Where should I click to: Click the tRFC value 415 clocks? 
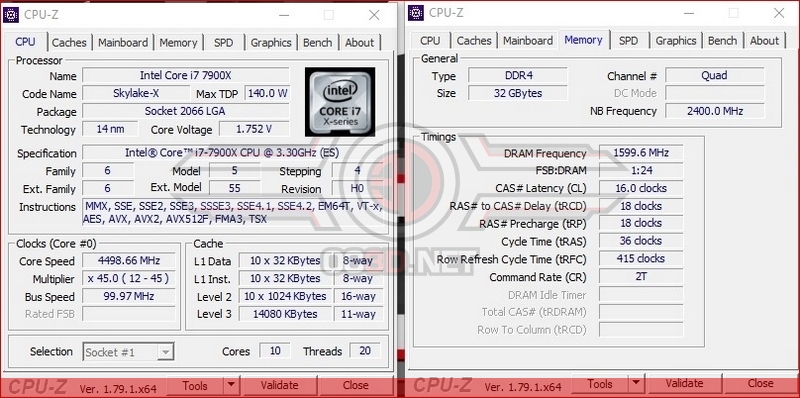click(641, 259)
